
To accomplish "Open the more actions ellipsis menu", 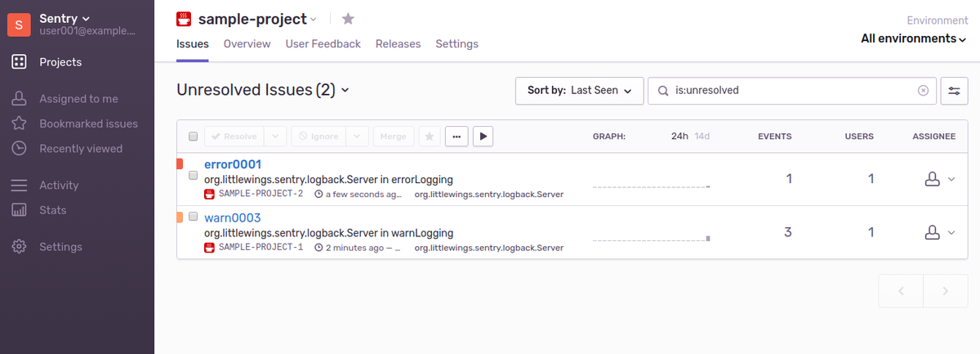I will coord(457,137).
